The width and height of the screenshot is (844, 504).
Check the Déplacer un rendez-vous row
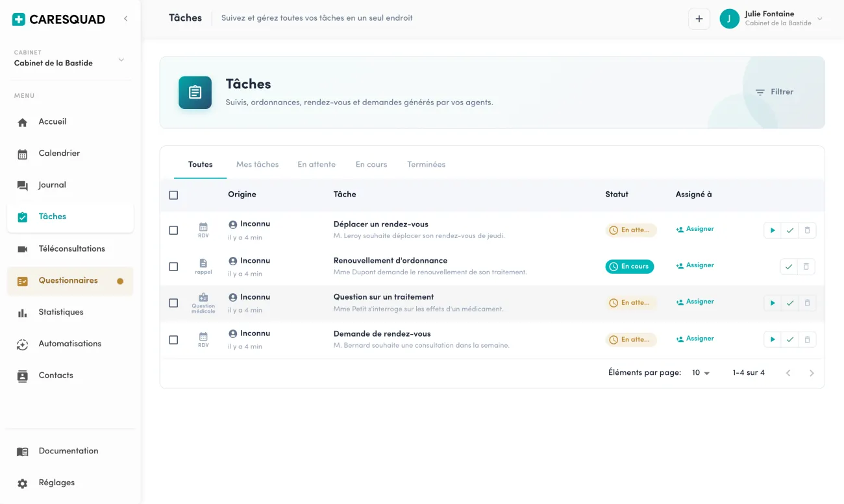(x=173, y=230)
